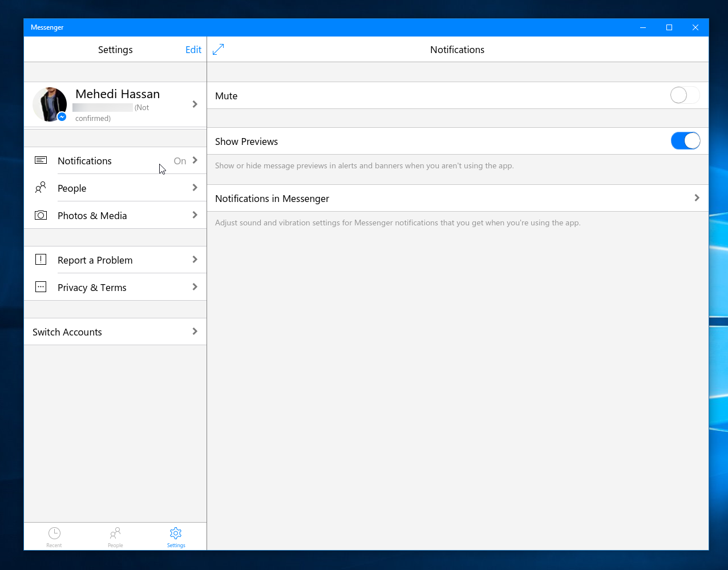Click the Privacy & Terms dots icon
Image resolution: width=728 pixels, height=570 pixels.
41,287
